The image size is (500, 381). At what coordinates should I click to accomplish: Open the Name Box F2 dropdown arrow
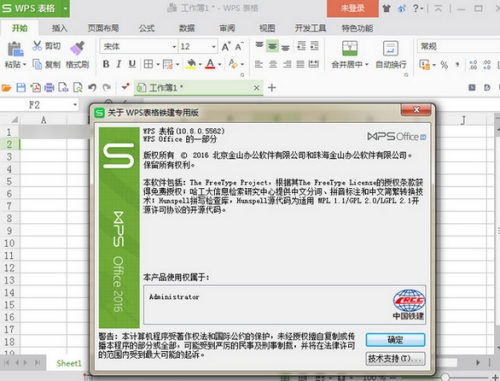(75, 105)
